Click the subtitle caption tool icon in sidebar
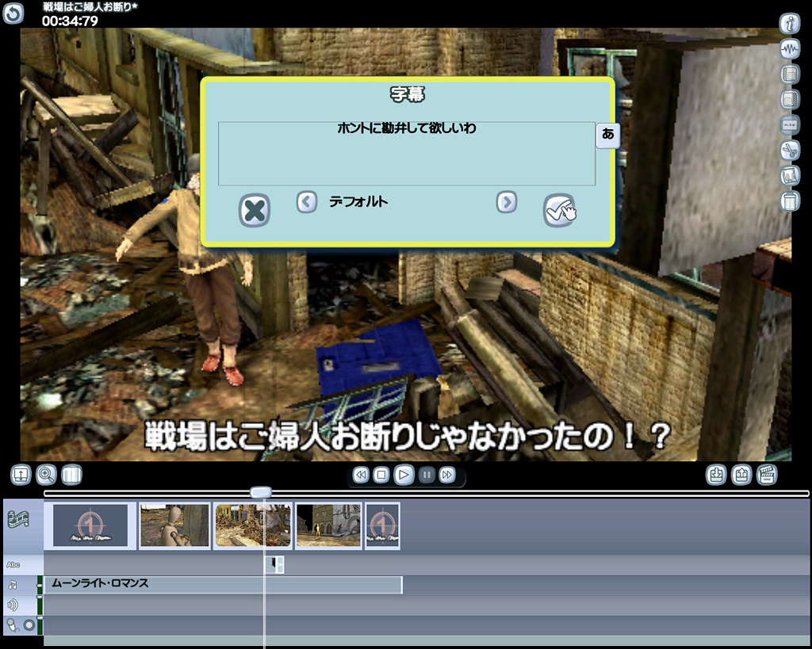Screen dimensions: 812x649 point(791,124)
